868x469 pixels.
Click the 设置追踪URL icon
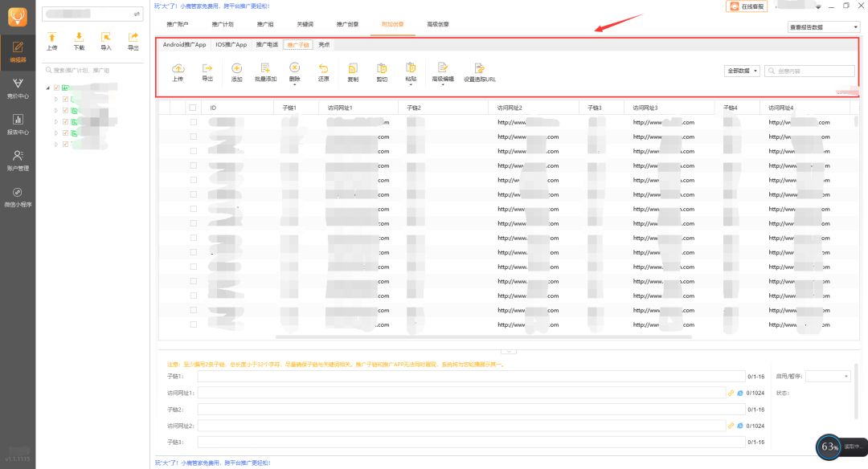pos(479,69)
